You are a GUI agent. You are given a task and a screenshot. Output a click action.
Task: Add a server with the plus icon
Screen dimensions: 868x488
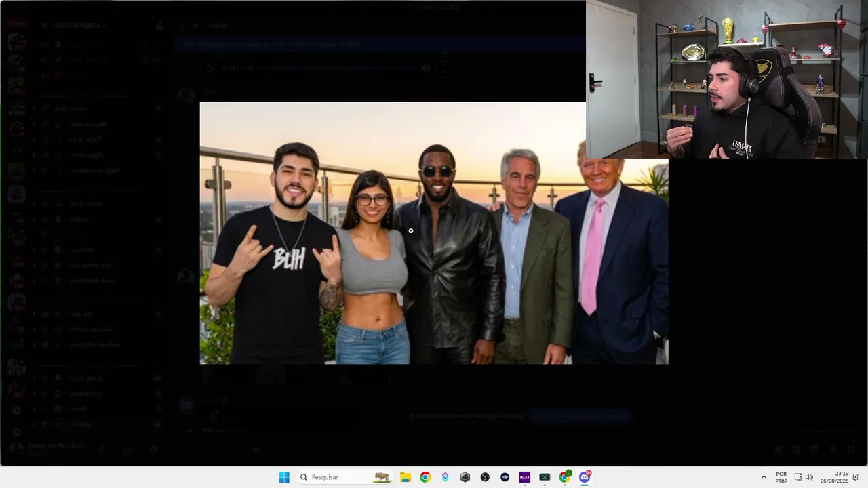click(x=17, y=411)
